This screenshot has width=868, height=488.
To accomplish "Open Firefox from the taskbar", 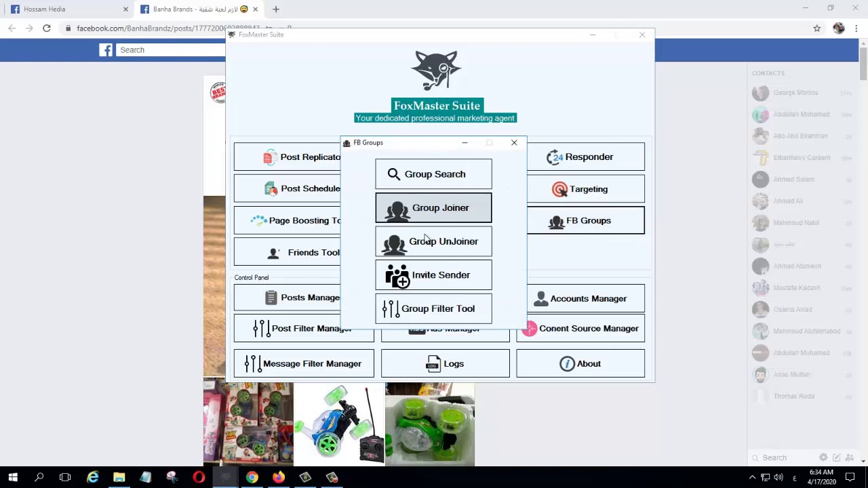I will (278, 478).
